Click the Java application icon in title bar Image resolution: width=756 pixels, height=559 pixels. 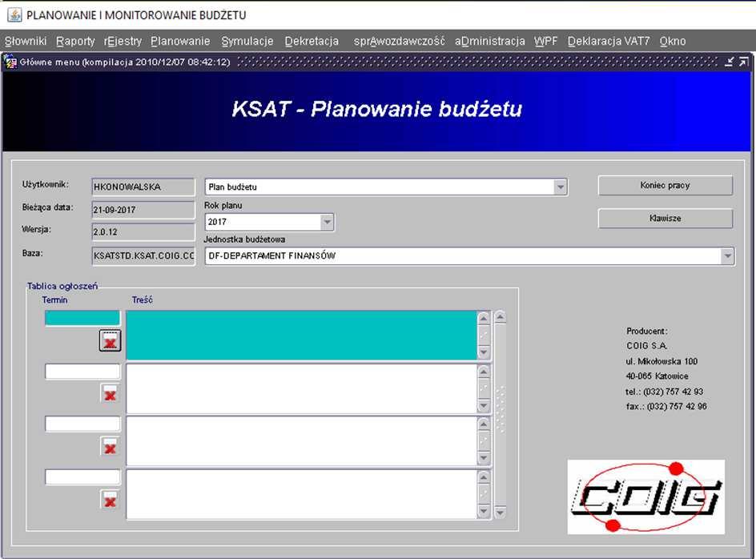coord(14,15)
